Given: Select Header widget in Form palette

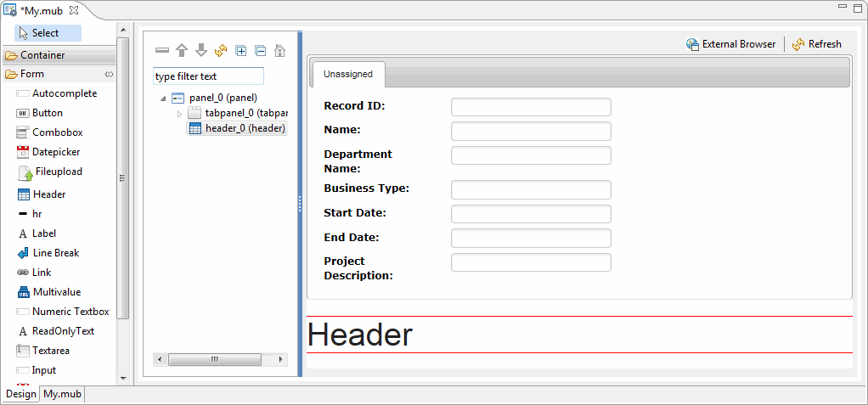Looking at the screenshot, I should [x=42, y=194].
